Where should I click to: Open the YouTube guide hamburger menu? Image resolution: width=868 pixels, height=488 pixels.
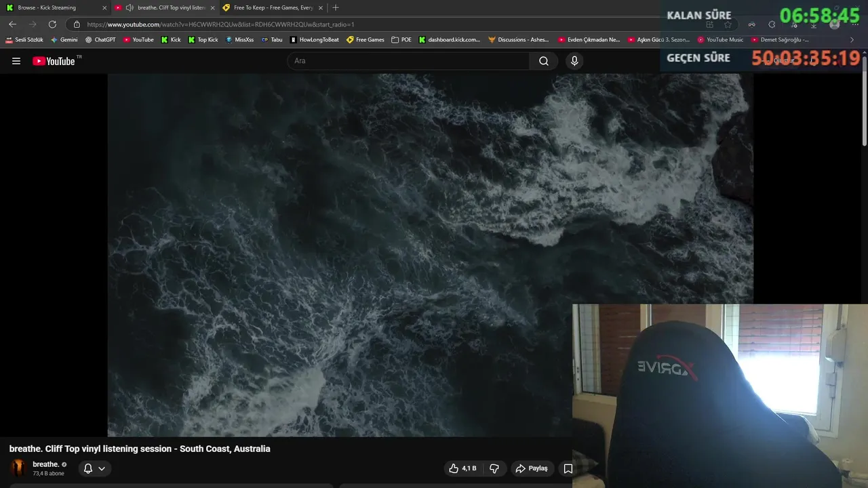coord(16,61)
